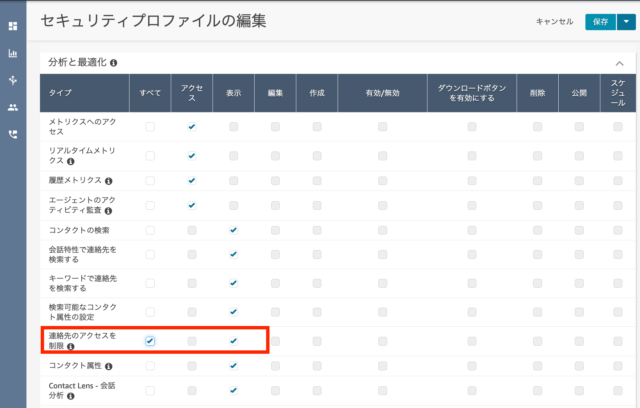Viewport: 640px width, 408px height.
Task: Open the users icon in sidebar
Action: coord(13,107)
